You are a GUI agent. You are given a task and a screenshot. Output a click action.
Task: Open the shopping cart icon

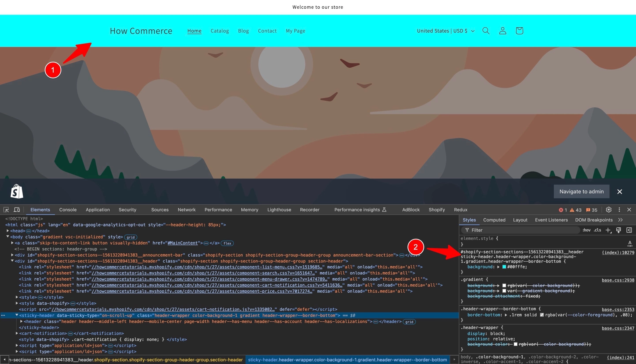519,31
